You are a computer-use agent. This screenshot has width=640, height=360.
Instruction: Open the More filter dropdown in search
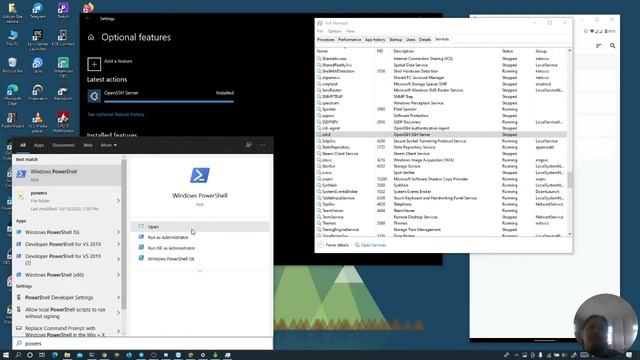pyautogui.click(x=109, y=145)
